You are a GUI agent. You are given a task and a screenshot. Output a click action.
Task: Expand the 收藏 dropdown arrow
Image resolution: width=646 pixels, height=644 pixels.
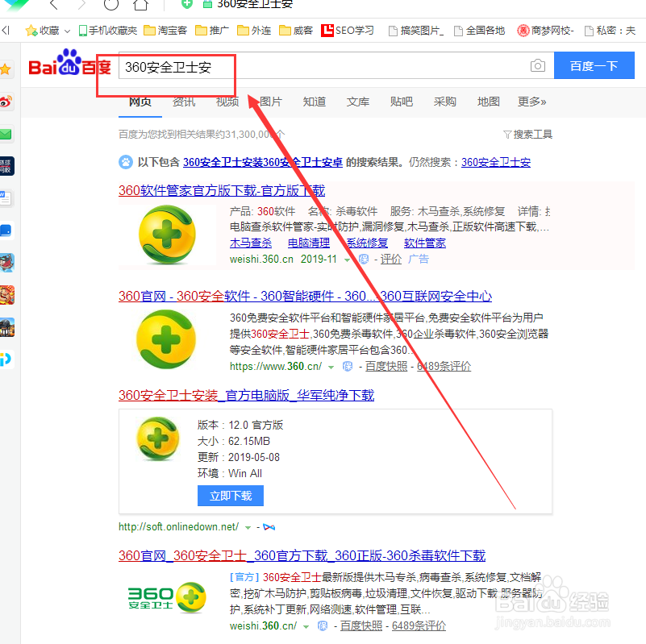click(x=67, y=31)
